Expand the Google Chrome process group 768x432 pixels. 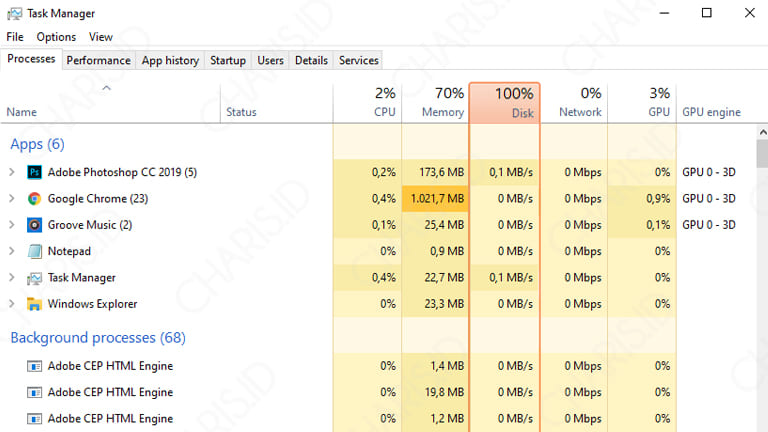(12, 199)
